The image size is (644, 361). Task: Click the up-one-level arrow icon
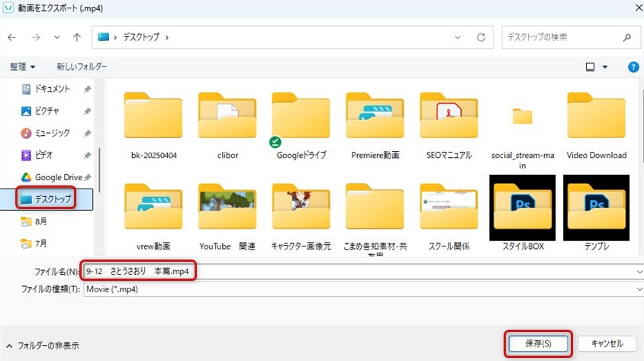pos(77,37)
